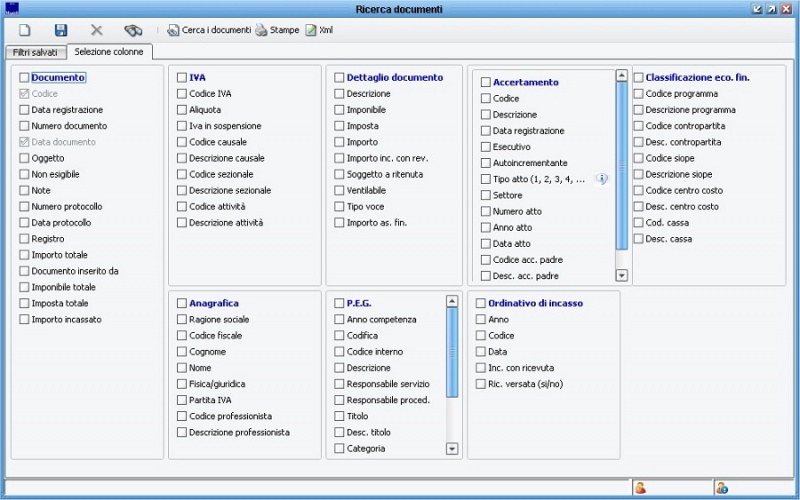Check the Ventilabile checkbox
Screen dimensions: 800x500
(339, 190)
